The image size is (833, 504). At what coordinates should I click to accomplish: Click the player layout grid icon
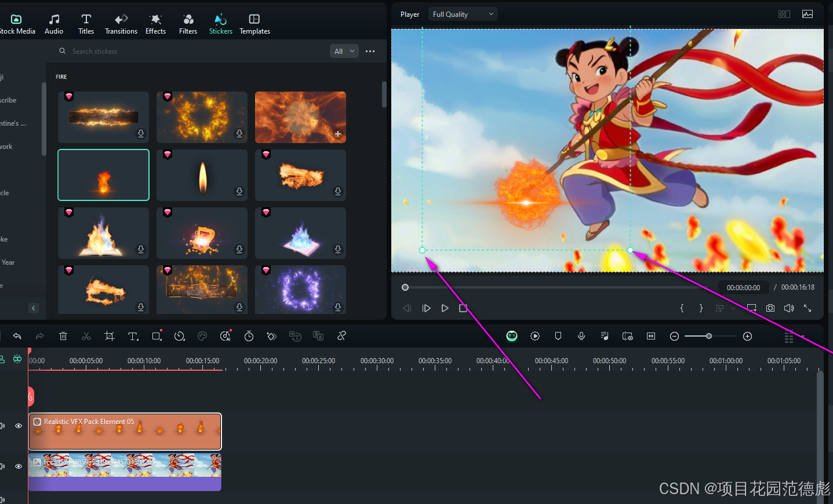click(784, 14)
